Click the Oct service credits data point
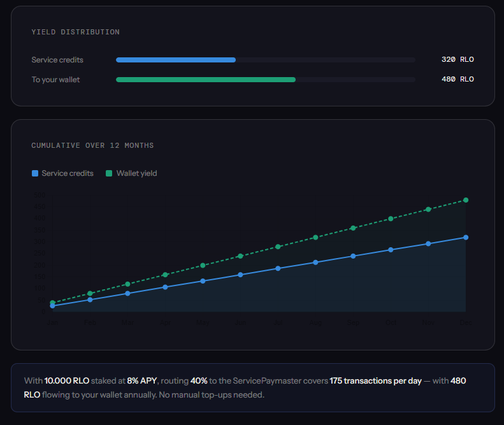Image resolution: width=504 pixels, height=425 pixels. point(391,250)
